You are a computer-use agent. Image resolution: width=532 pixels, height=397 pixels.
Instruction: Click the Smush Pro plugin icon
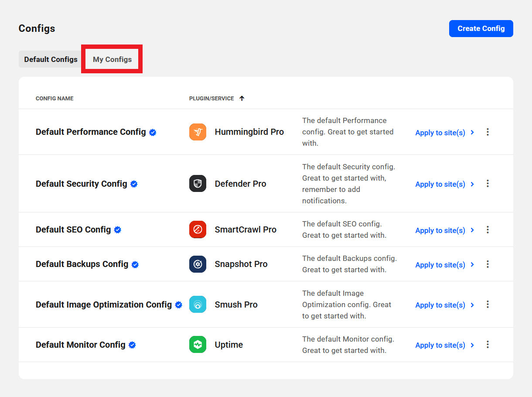coord(198,305)
